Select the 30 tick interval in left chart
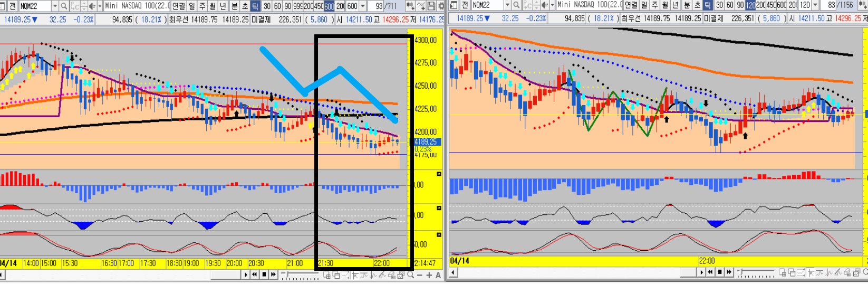The height and width of the screenshot is (284, 868). (x=267, y=6)
